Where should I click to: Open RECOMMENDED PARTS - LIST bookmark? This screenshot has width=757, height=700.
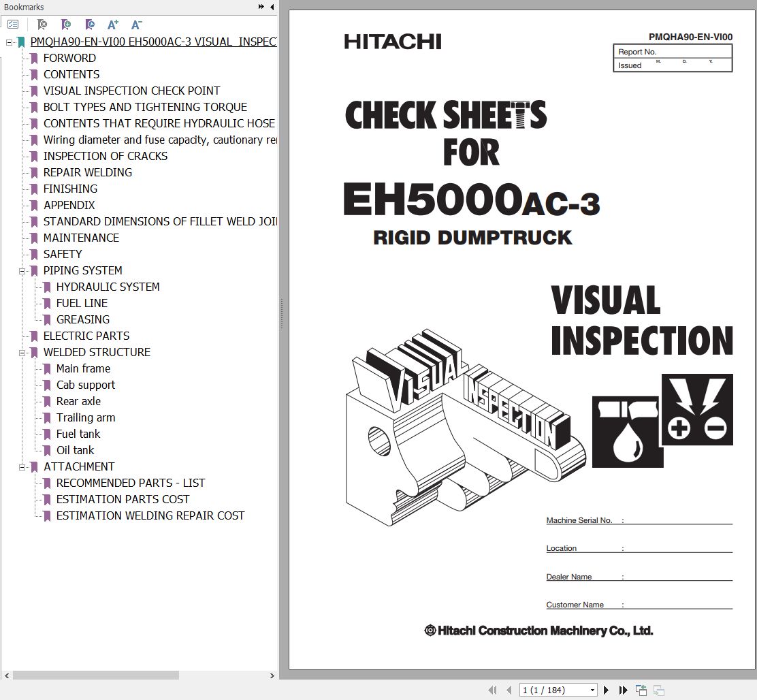pyautogui.click(x=130, y=483)
